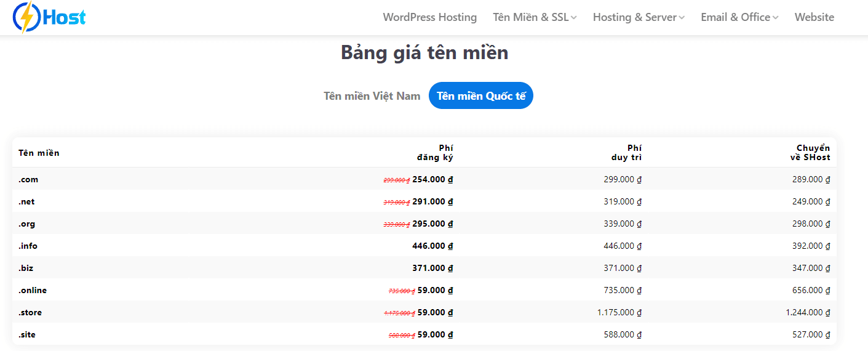Click .online registration price 59.000 đ
This screenshot has height=351, width=868.
click(x=436, y=291)
